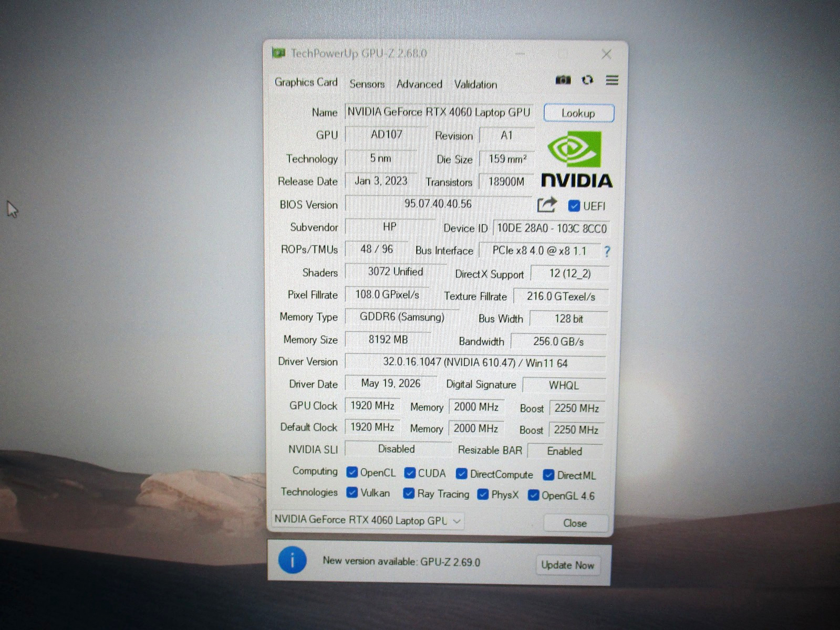Click the Texture Fillrate value 216.0 GTexel/s

point(561,297)
